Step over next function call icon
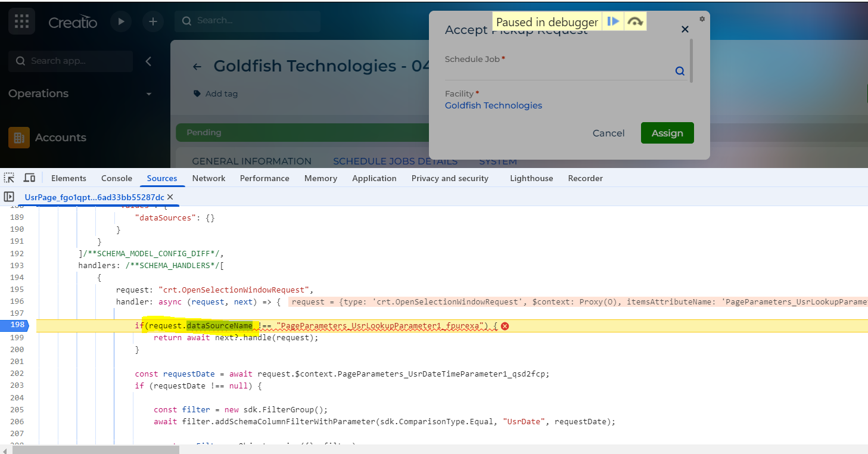 [635, 22]
